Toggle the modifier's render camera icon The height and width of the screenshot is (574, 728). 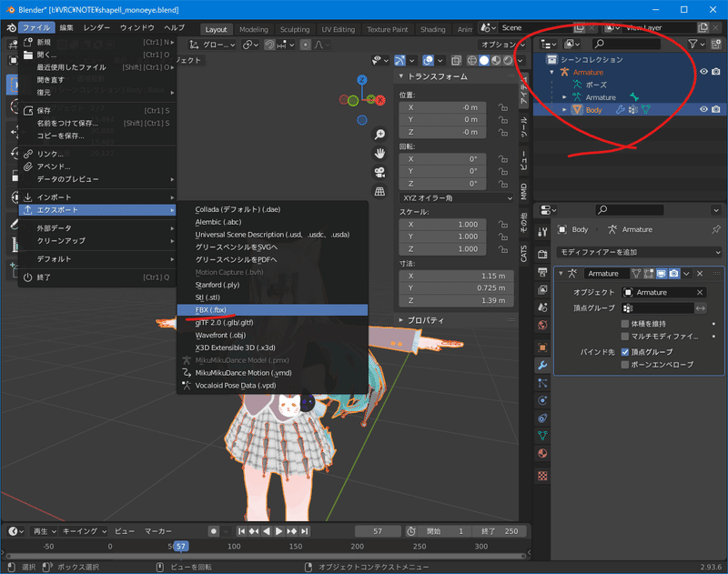click(673, 273)
